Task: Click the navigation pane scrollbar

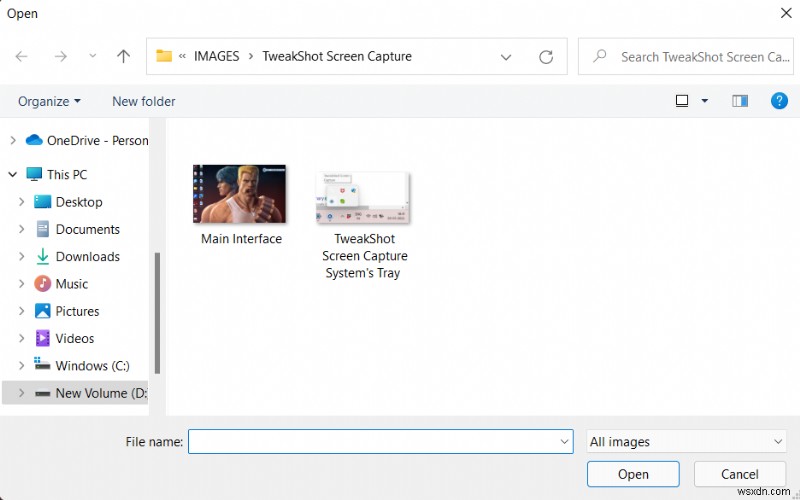Action: click(x=157, y=312)
